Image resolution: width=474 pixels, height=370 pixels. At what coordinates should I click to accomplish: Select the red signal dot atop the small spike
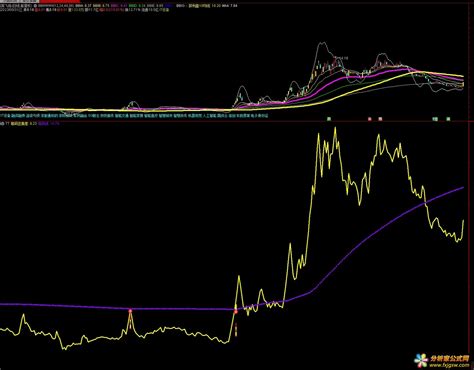130,311
